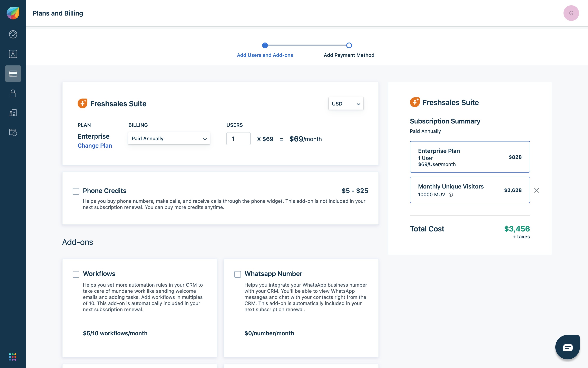Open the audit log clock icon in sidebar
This screenshot has height=368, width=588.
(x=13, y=132)
